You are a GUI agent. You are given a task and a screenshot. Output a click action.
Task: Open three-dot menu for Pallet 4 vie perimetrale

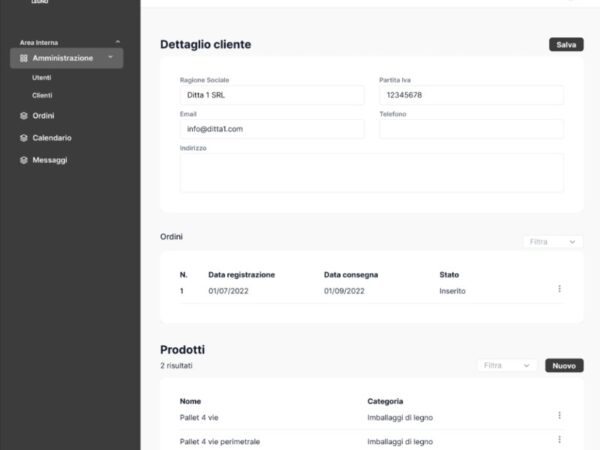(559, 440)
